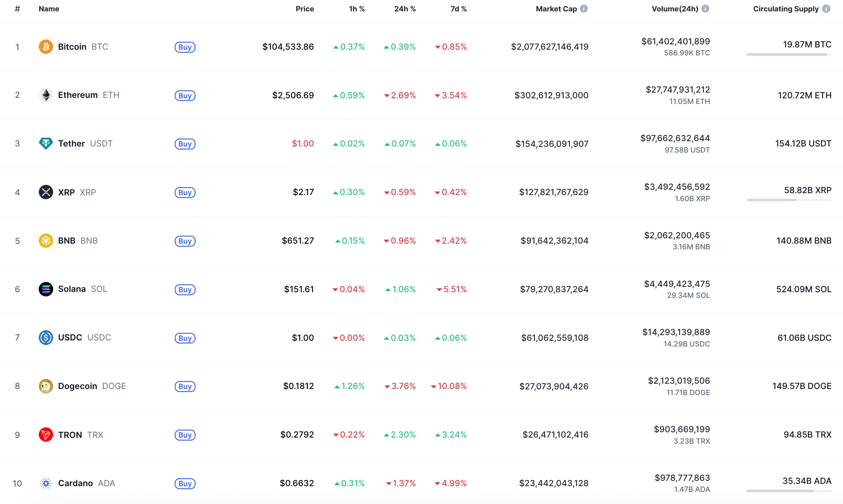Click the Buy button for Dogecoin
Viewport: 843px width, 504px height.
click(185, 386)
